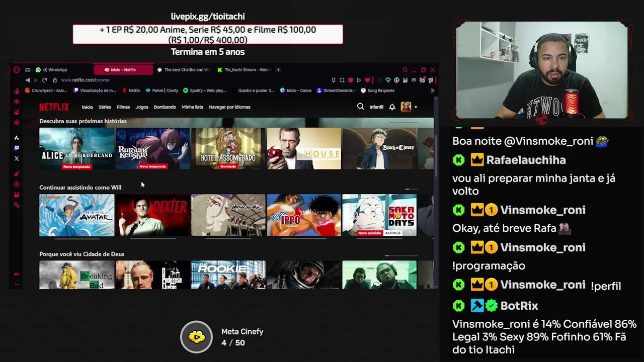Open Painel | Cinefy bookmark
This screenshot has width=644, height=362.
coord(162,90)
